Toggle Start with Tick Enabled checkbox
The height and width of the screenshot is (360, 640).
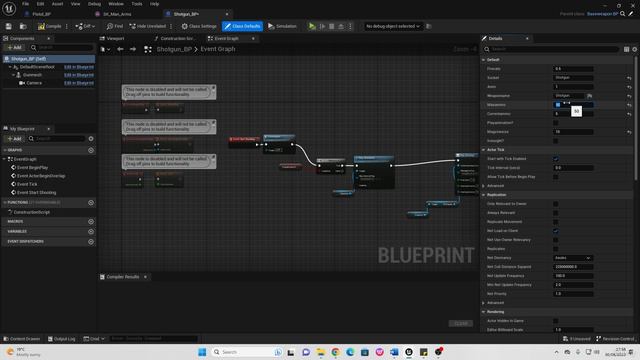click(556, 159)
